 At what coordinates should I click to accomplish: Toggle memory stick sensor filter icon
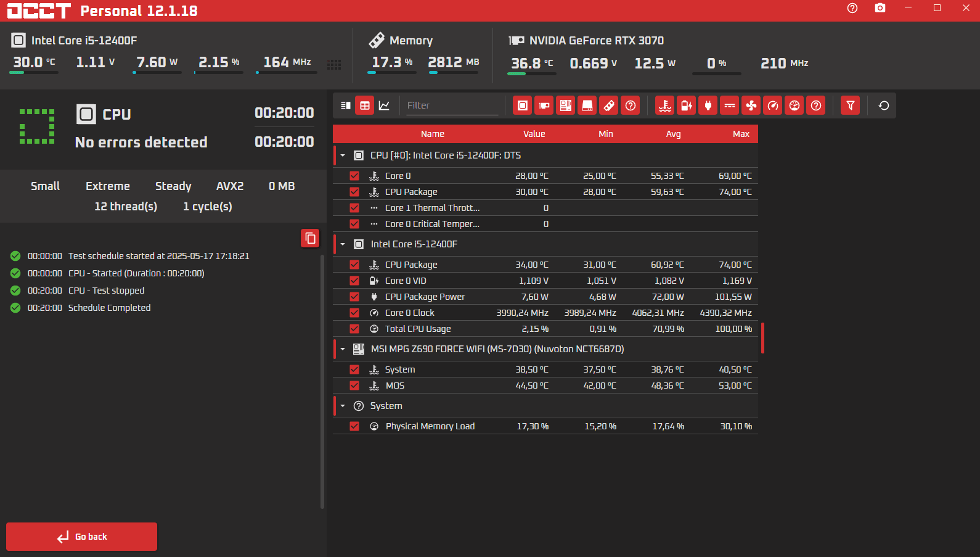click(x=608, y=105)
